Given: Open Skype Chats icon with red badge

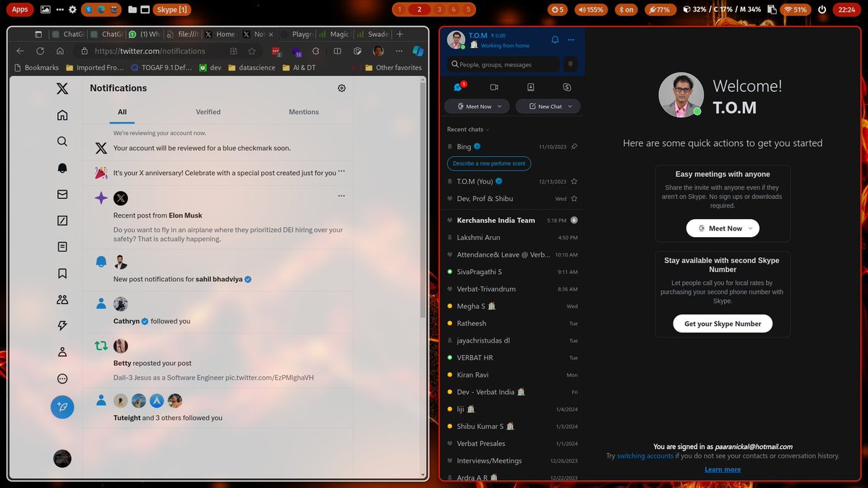Looking at the screenshot, I should click(459, 87).
